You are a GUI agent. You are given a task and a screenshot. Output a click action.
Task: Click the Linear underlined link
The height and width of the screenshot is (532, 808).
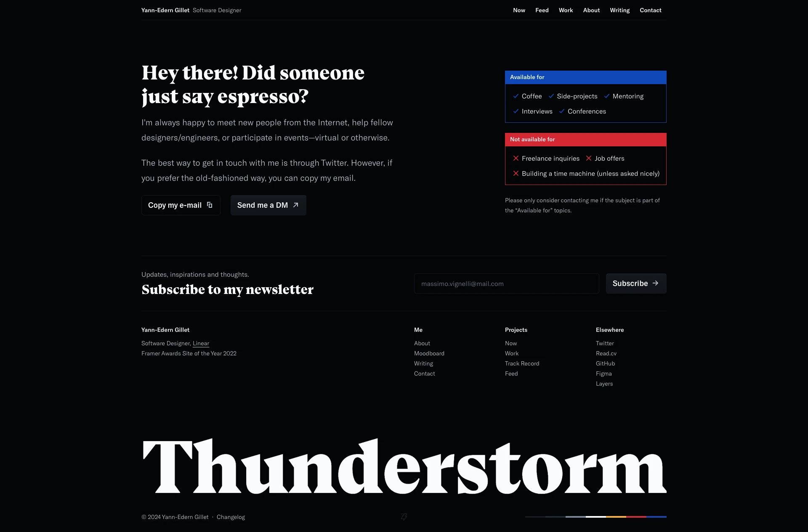(x=200, y=343)
